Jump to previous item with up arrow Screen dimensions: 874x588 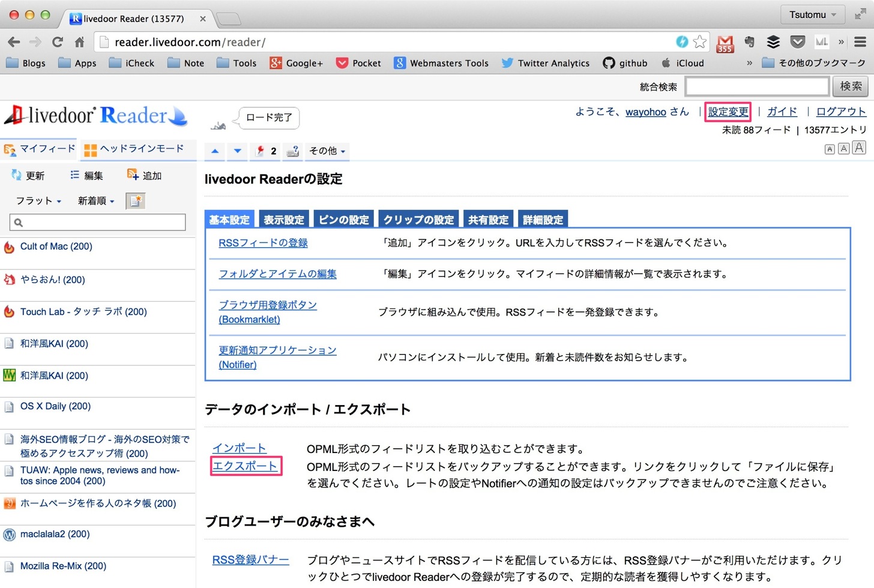coord(215,151)
